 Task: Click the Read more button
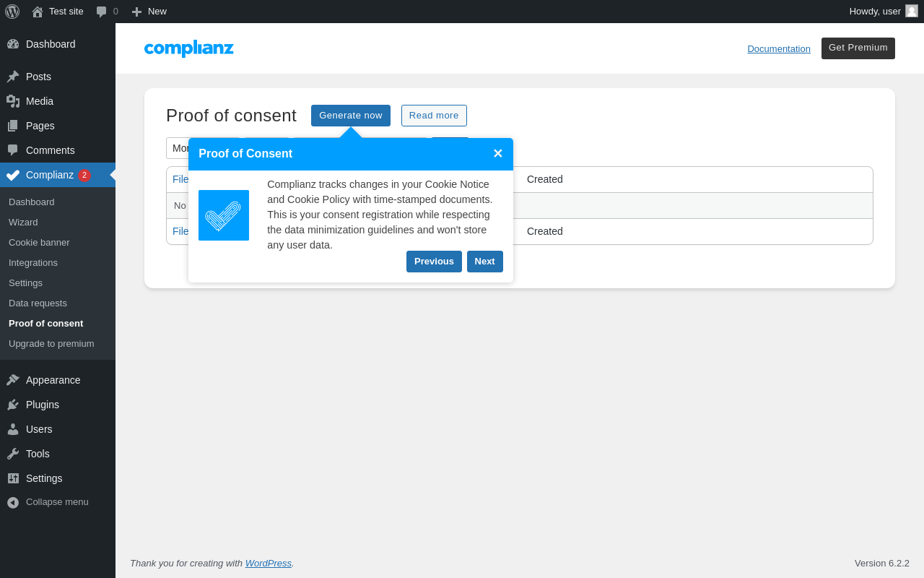(434, 116)
